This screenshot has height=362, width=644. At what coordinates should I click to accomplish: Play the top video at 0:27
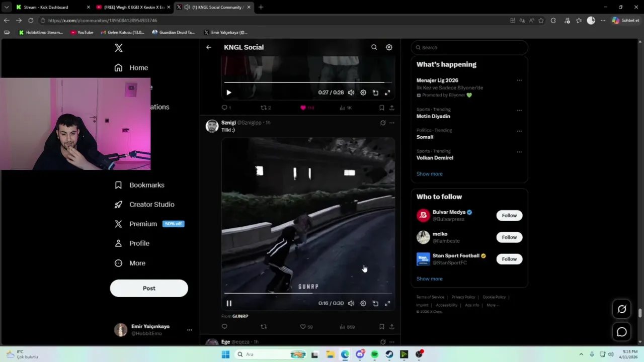tap(229, 93)
